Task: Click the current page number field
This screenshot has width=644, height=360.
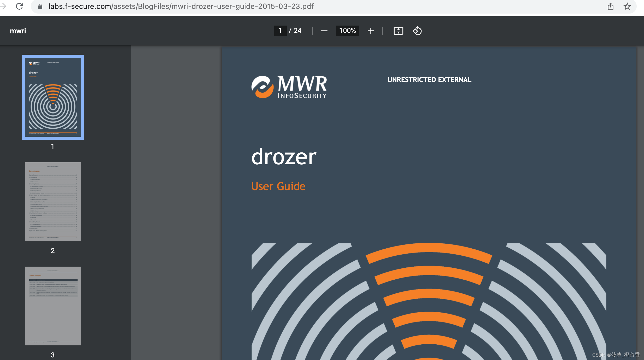Action: (x=280, y=31)
